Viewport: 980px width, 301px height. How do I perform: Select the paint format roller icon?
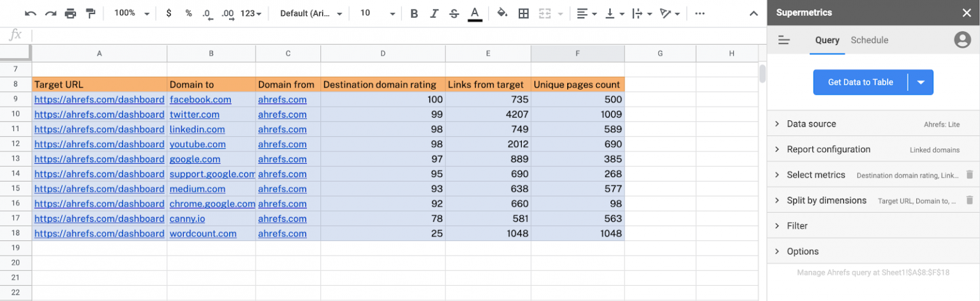(x=91, y=13)
